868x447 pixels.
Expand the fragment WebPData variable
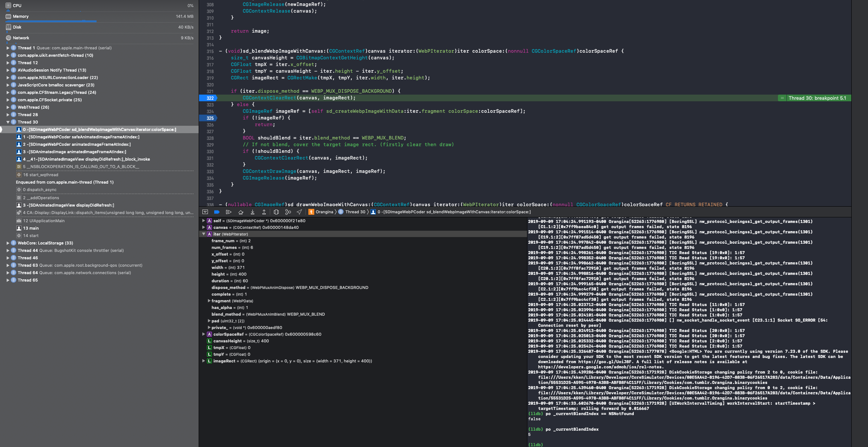(209, 301)
